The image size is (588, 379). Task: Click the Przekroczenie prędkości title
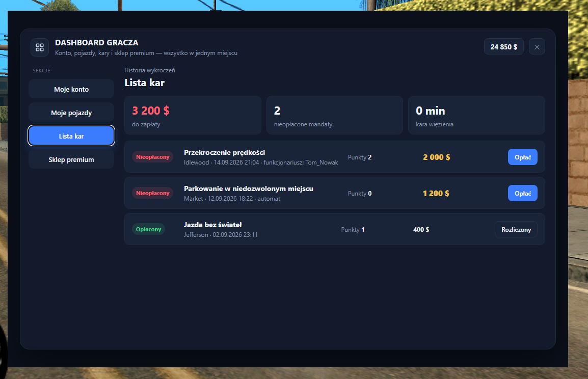point(224,153)
